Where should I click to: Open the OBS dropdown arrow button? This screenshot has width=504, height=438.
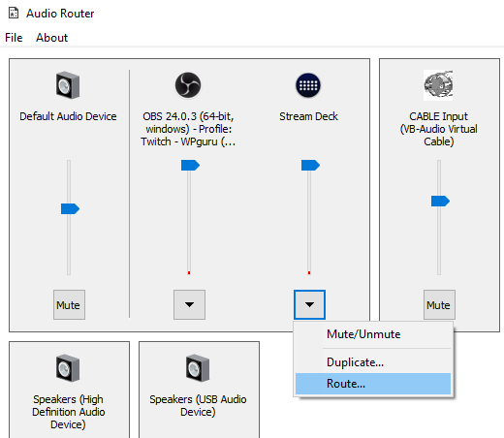[x=189, y=304]
